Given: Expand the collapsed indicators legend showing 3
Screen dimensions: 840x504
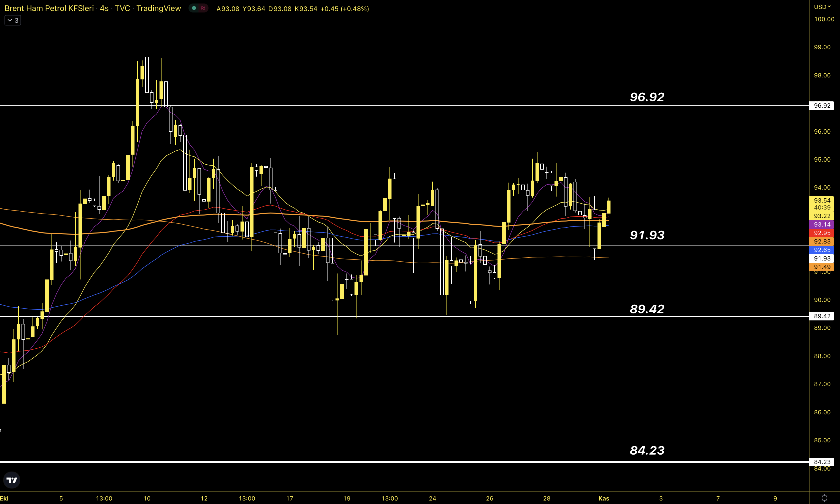Looking at the screenshot, I should (13, 20).
